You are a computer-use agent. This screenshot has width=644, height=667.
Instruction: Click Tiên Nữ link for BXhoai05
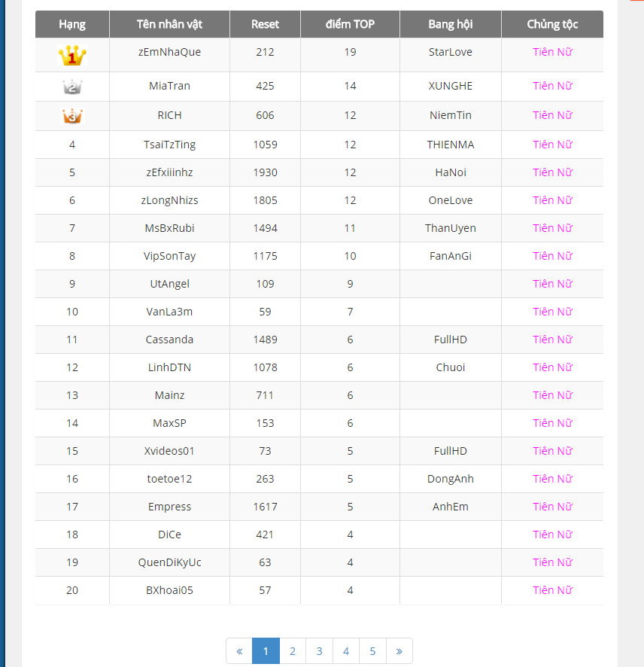click(552, 590)
